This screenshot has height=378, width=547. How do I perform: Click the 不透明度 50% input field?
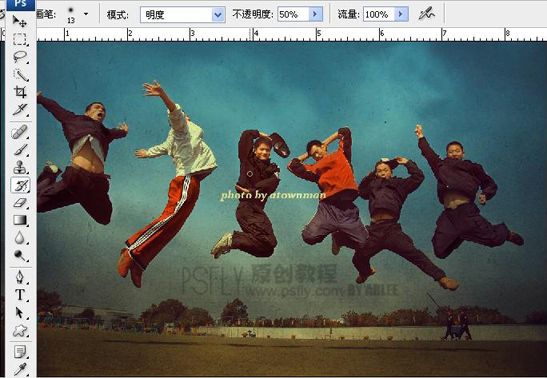[x=293, y=14]
